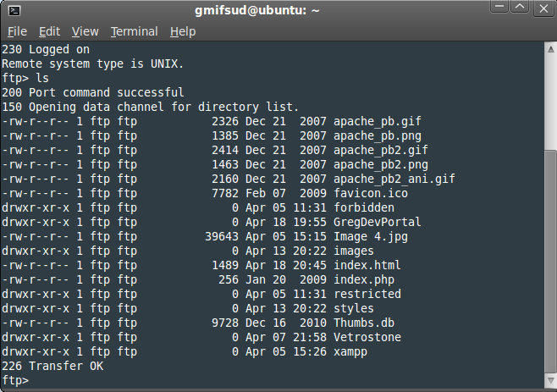Click the Image 4.jpg file name
This screenshot has width=557, height=392.
click(371, 237)
